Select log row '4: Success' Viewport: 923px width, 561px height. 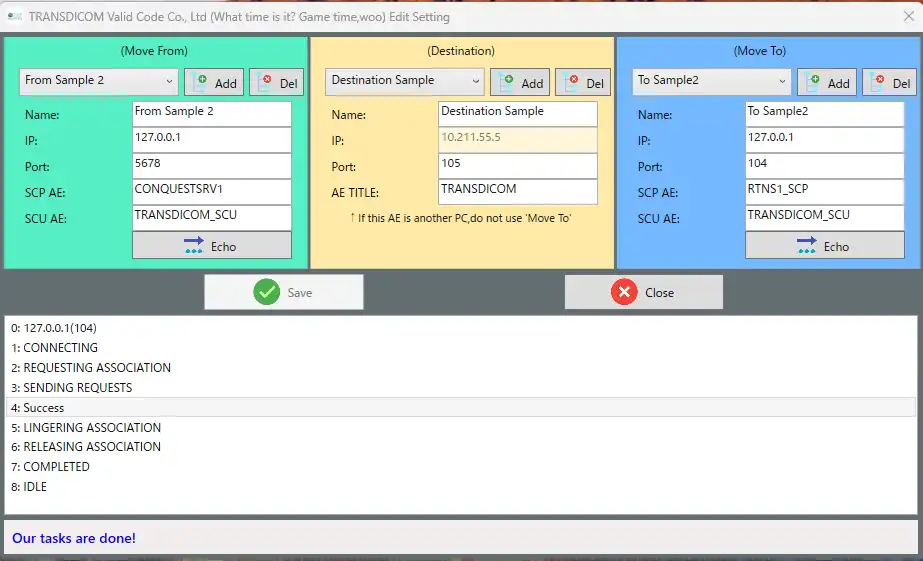coord(461,407)
